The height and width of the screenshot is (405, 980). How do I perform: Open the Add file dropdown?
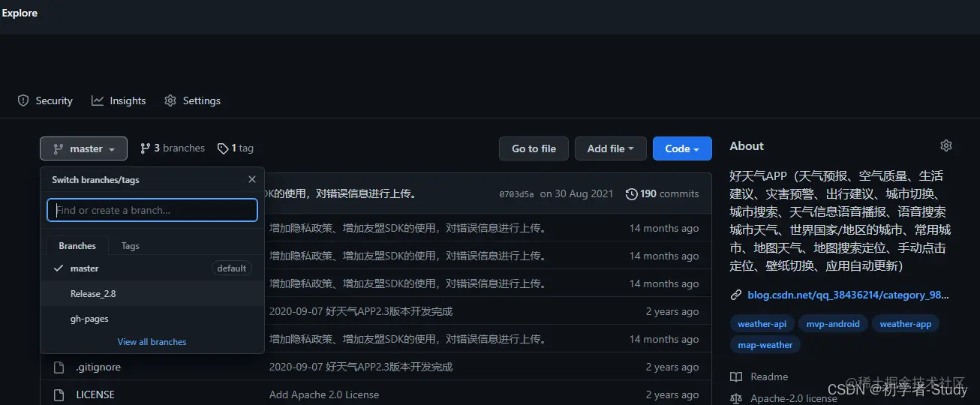(611, 148)
